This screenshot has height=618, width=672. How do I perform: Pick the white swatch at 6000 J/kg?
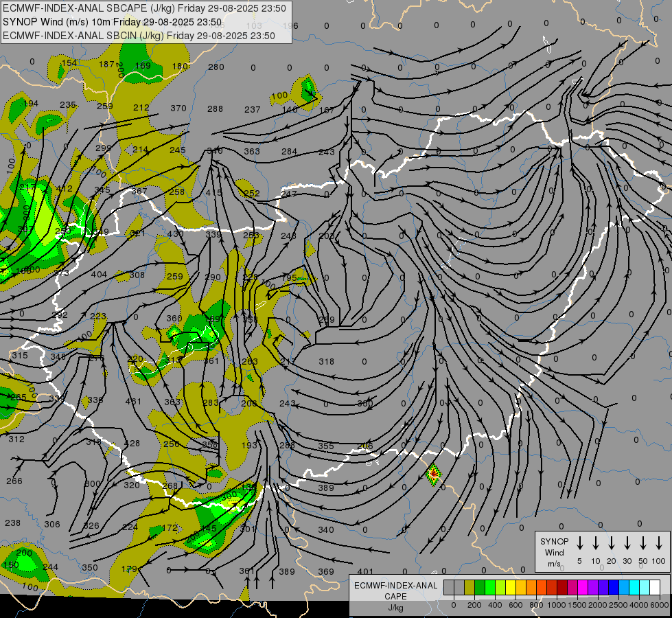(x=654, y=587)
